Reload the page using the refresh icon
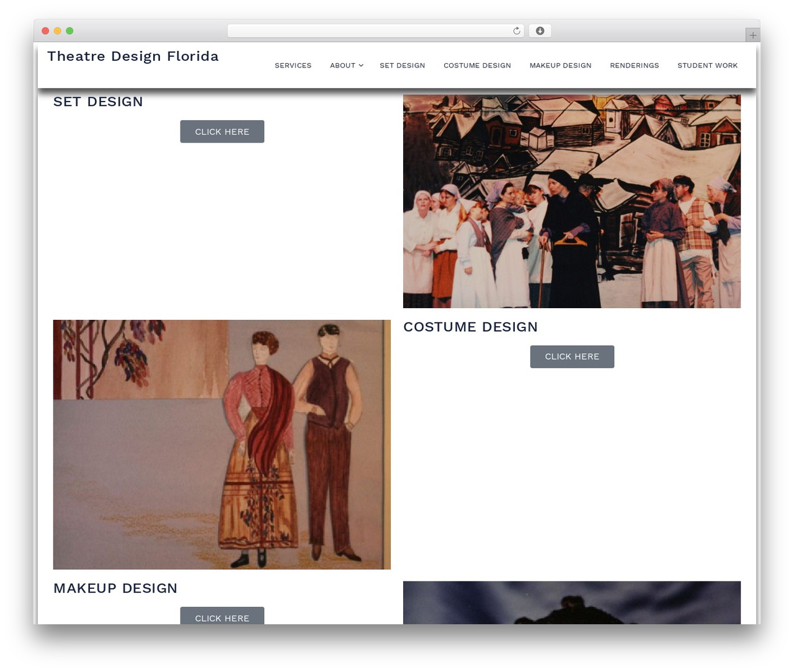 516,31
